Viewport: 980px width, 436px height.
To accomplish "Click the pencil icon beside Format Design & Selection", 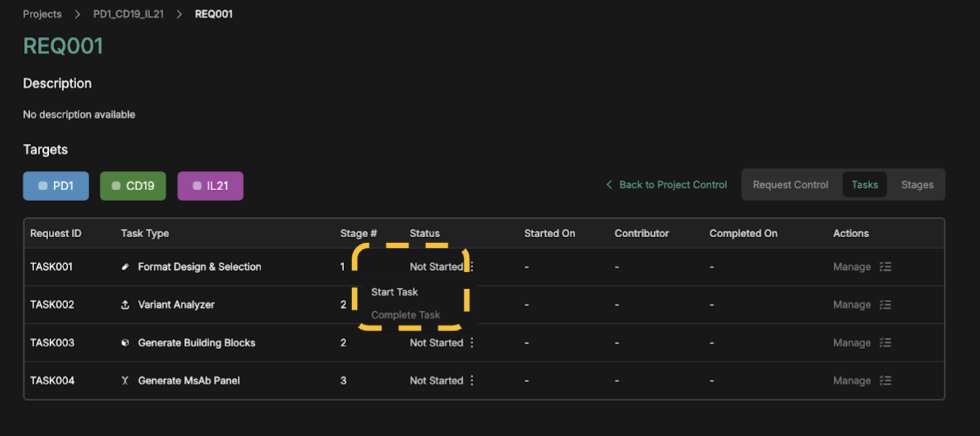I will pos(125,267).
